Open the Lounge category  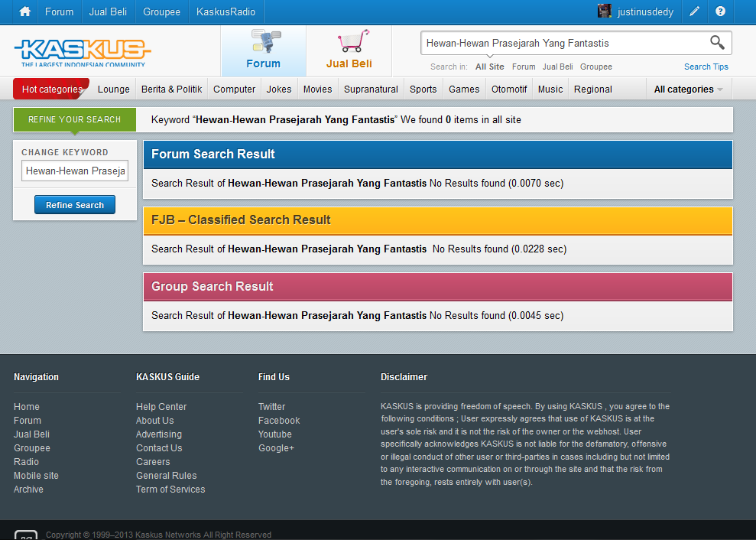(x=114, y=89)
